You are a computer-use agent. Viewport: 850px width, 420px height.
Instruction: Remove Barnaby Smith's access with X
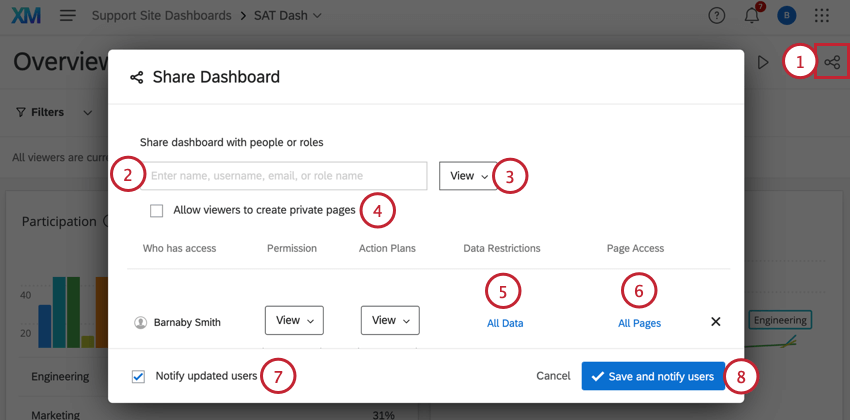tap(715, 322)
